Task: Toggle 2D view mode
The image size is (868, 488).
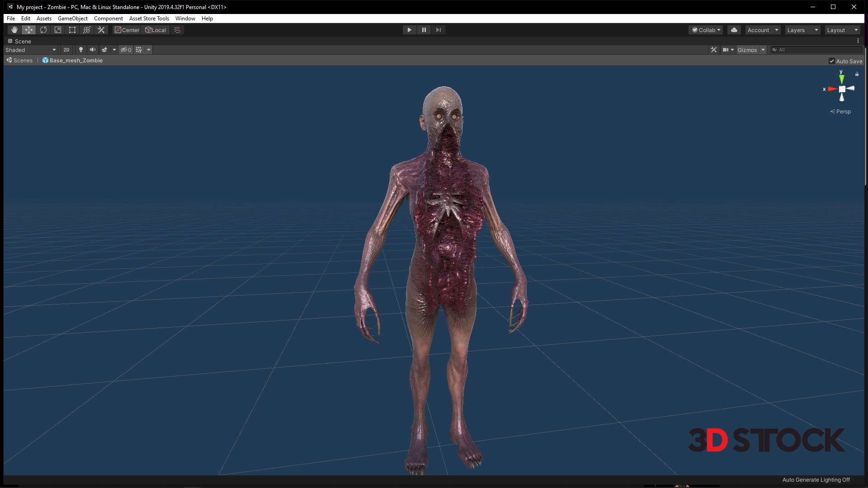Action: 66,50
